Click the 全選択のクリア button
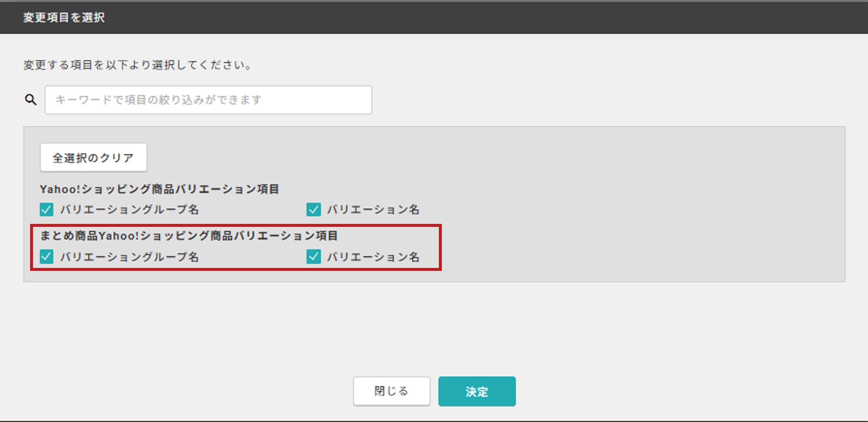Screen dimensions: 868x422 click(x=94, y=157)
